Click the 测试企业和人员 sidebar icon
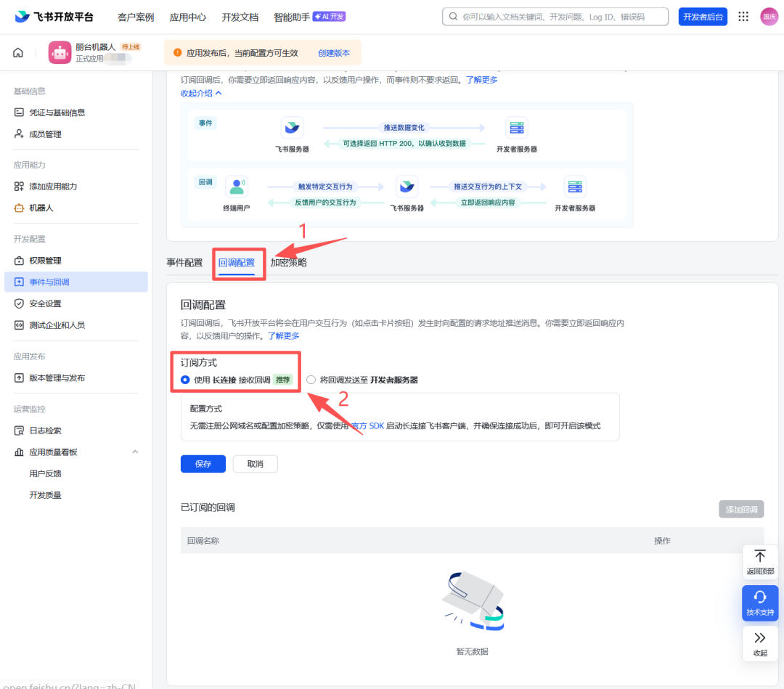The width and height of the screenshot is (784, 689). (19, 325)
